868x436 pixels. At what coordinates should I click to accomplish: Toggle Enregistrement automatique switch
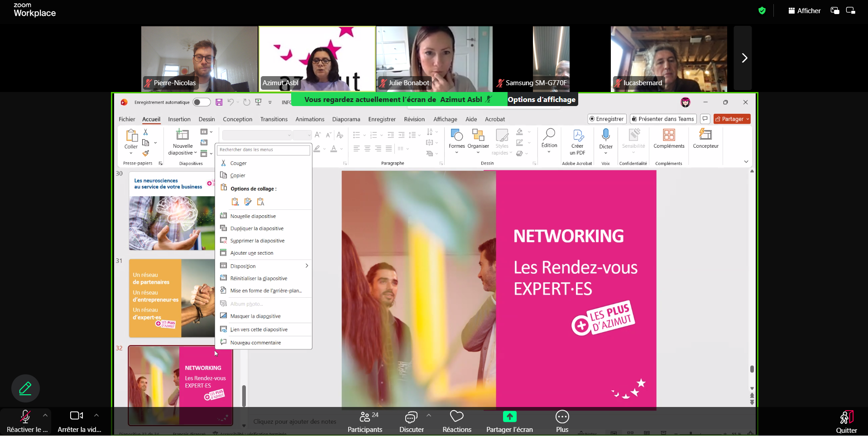click(x=201, y=102)
